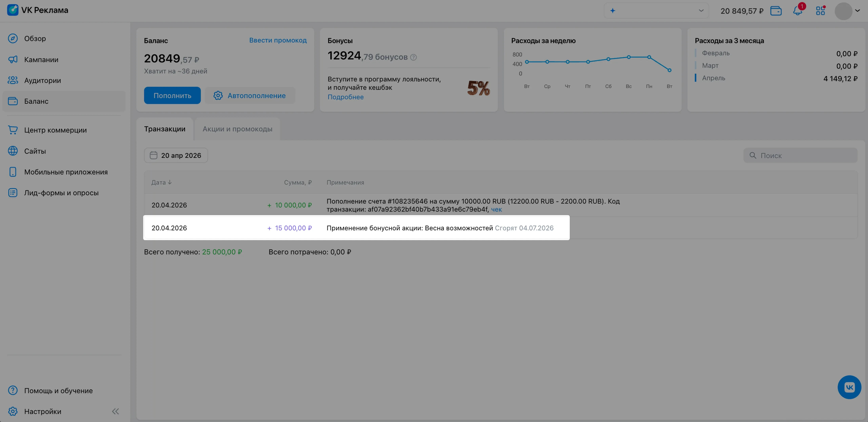Select Баланс in the sidebar
868x422 pixels.
tap(64, 101)
